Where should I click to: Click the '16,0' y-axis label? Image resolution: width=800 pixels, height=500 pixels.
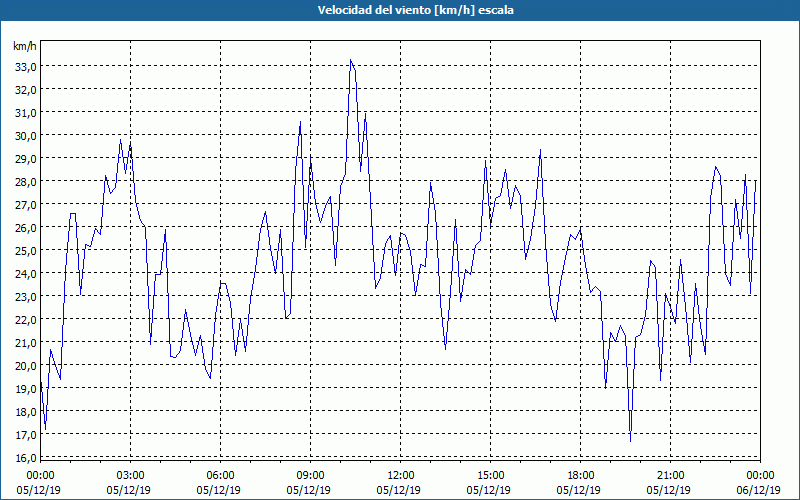pyautogui.click(x=25, y=457)
